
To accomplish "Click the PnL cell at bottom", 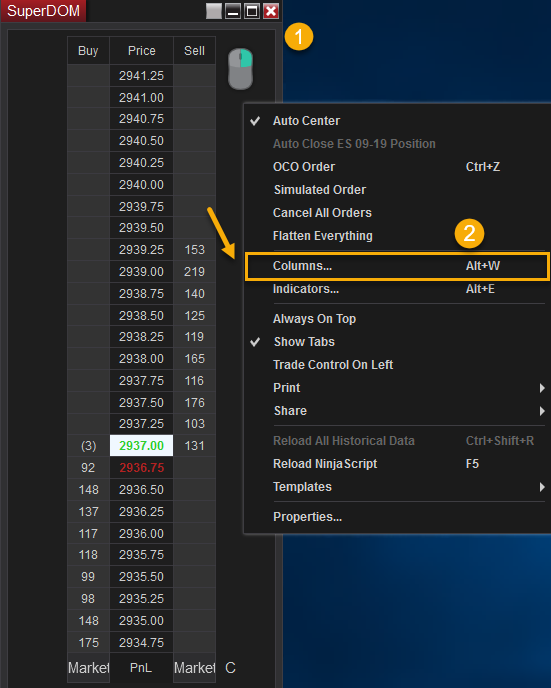I will 141,668.
